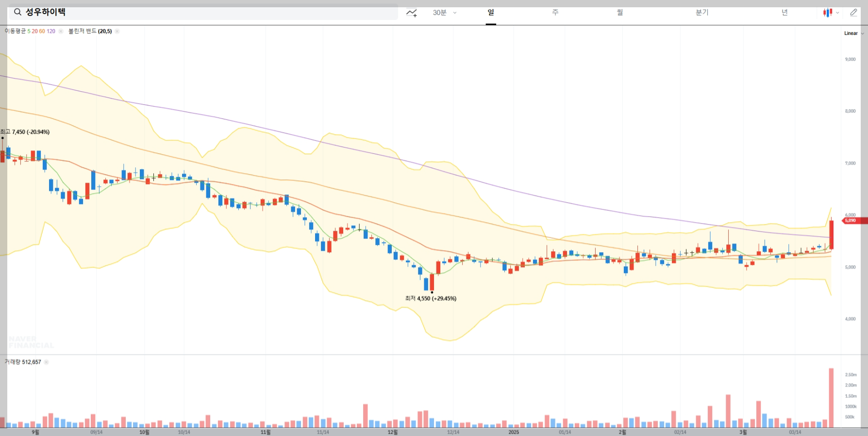Remove the 이동평균 indicator with its x
This screenshot has height=436, width=868.
(61, 31)
